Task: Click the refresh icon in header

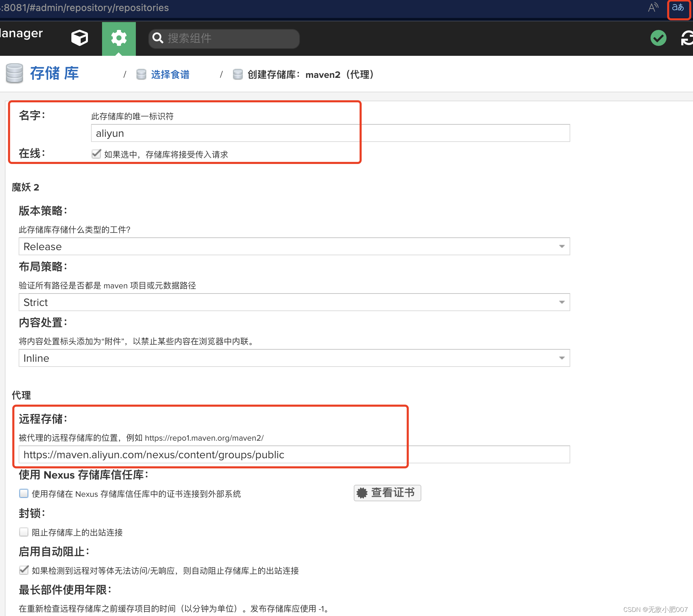Action: click(x=687, y=38)
